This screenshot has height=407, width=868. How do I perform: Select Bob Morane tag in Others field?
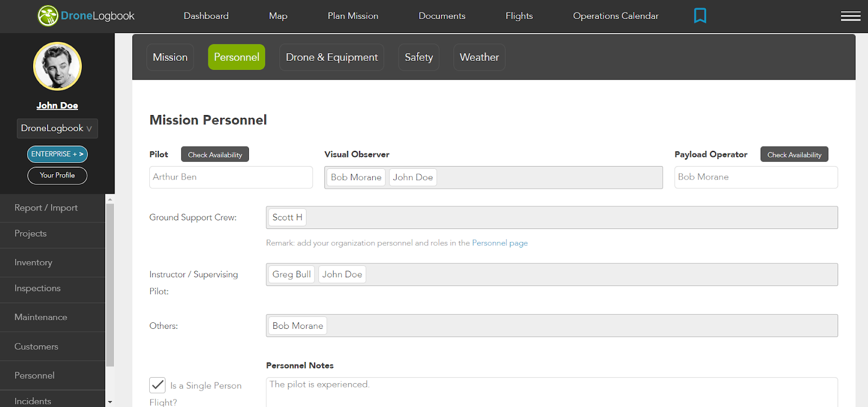click(x=298, y=326)
